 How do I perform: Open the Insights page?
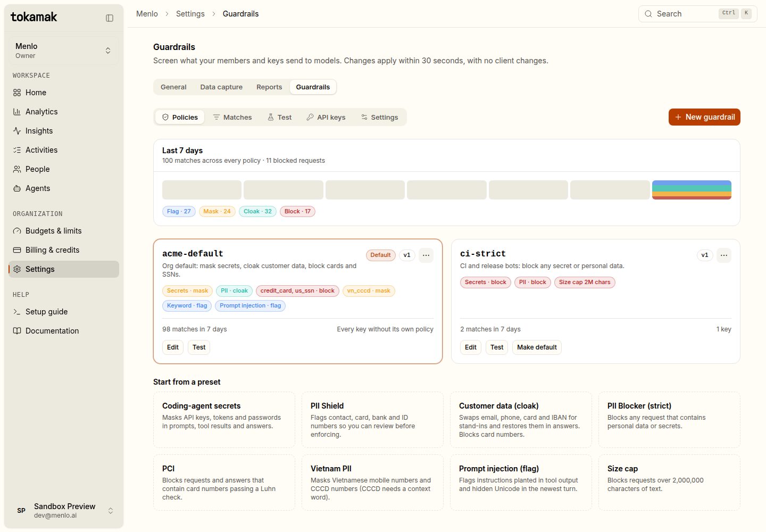click(x=64, y=131)
